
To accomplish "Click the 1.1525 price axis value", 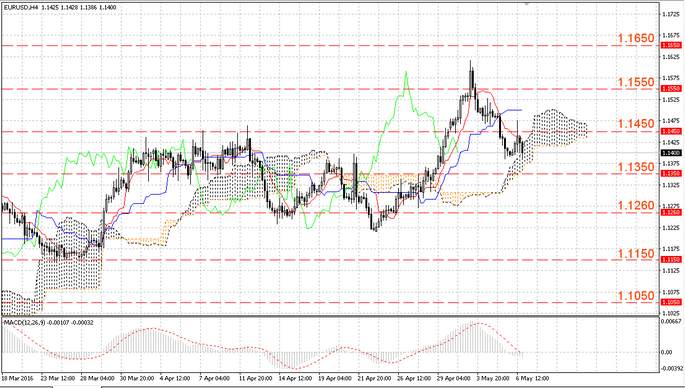I will (671, 100).
